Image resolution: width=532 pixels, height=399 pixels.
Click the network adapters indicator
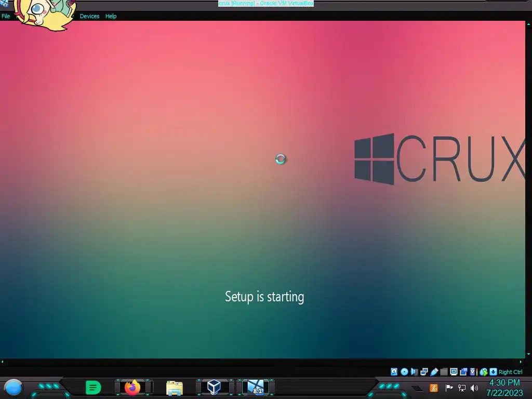pos(424,372)
